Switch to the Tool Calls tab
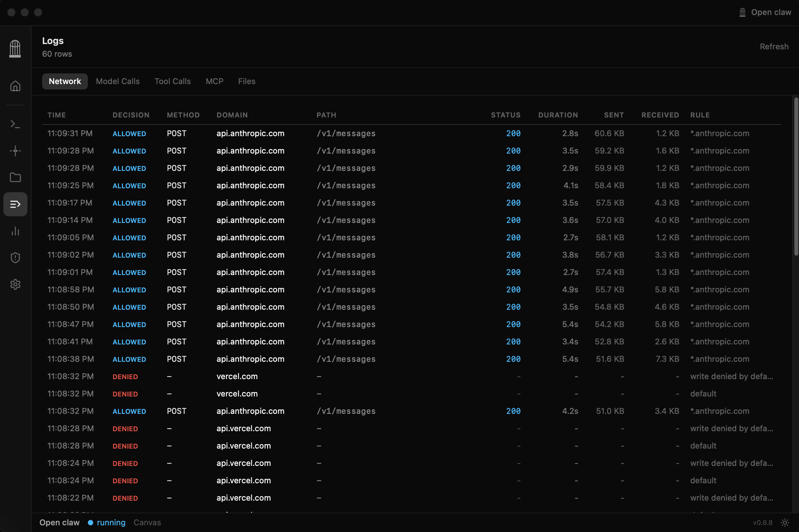Screen dimensions: 799x532 172,81
